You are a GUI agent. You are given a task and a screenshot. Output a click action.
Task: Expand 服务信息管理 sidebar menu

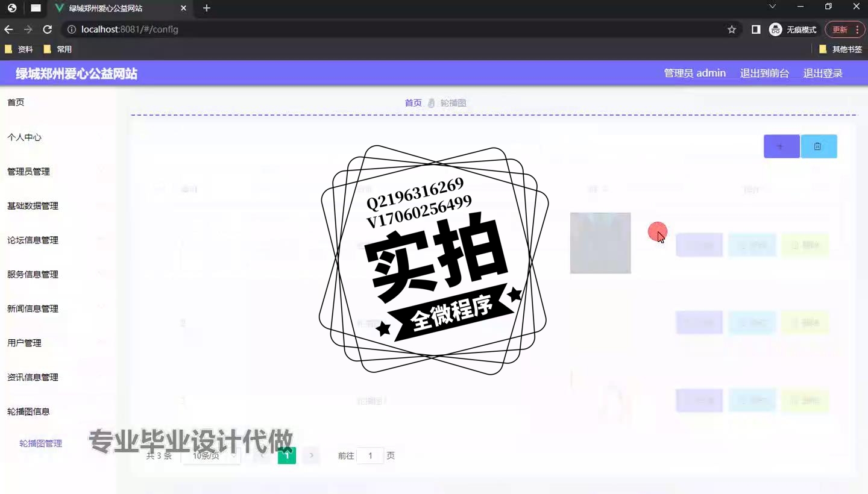tap(58, 275)
